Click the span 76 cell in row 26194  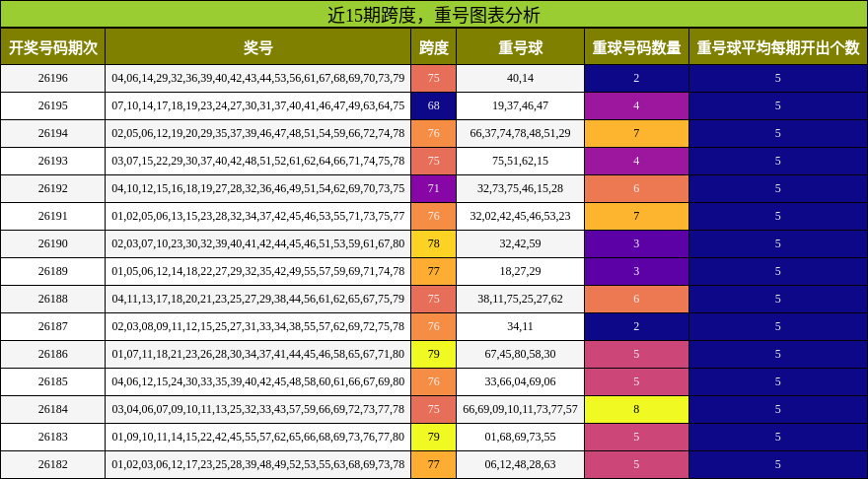(433, 133)
